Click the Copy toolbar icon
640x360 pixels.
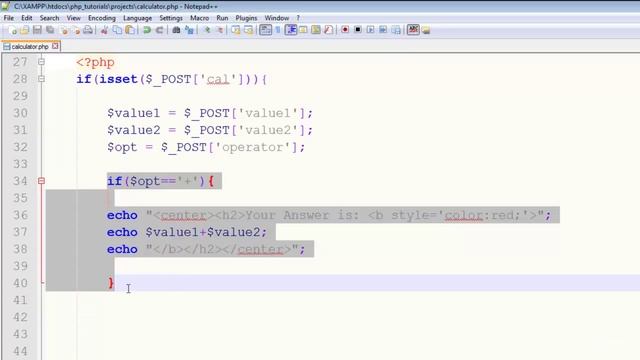(x=117, y=30)
